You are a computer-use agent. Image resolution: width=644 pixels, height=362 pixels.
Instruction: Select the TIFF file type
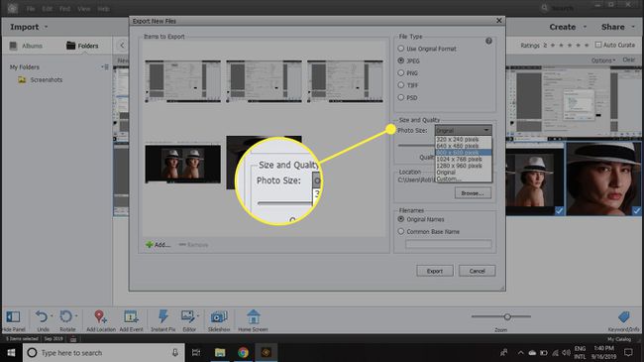[401, 85]
